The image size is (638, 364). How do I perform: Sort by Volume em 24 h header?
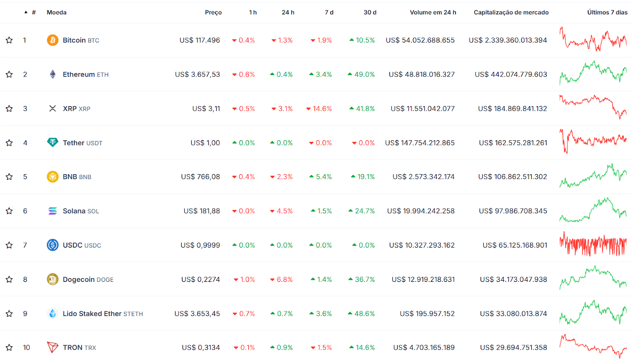pyautogui.click(x=433, y=12)
